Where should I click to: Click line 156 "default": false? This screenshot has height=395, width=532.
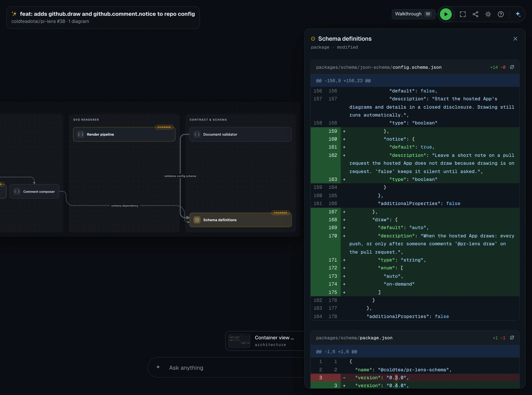[415, 91]
